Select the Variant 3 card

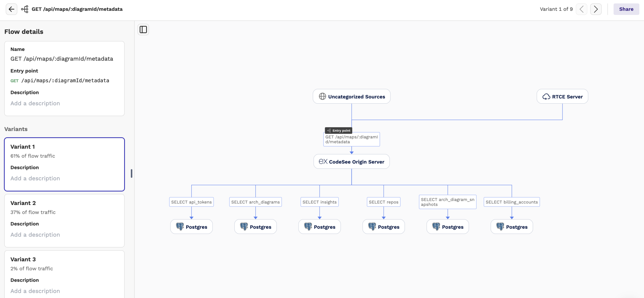point(64,274)
